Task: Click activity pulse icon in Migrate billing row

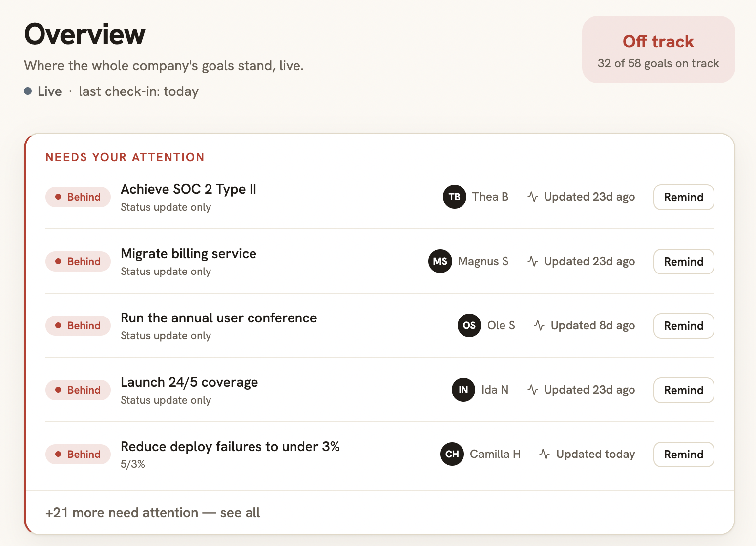Action: coord(533,261)
